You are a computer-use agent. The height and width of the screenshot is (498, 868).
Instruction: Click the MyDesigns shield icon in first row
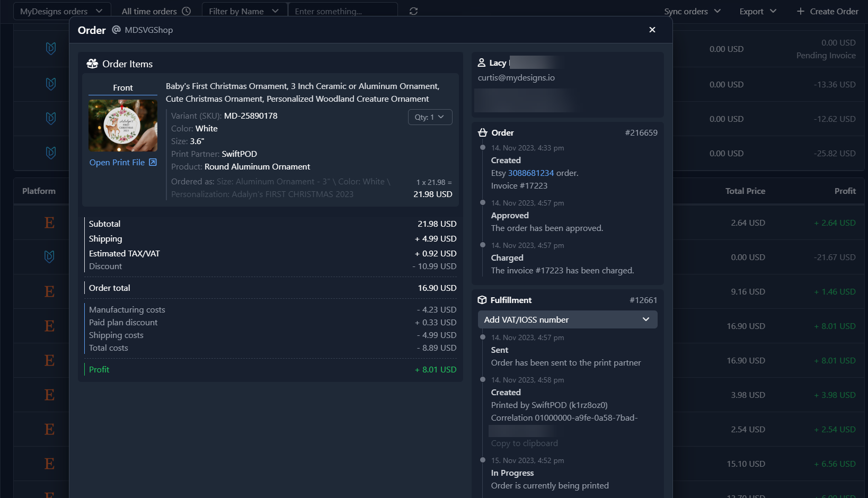click(x=51, y=49)
